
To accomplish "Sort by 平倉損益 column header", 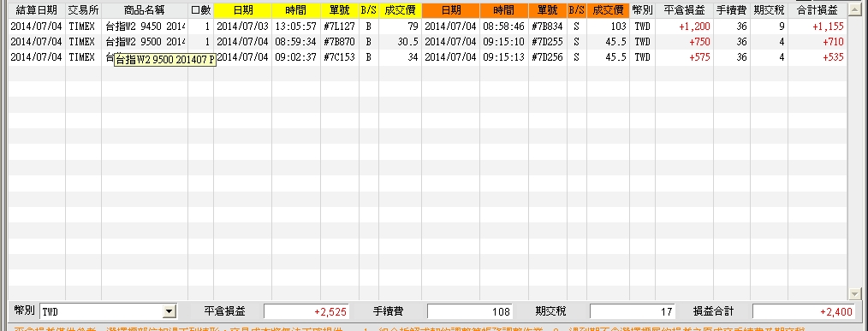I will coord(684,10).
